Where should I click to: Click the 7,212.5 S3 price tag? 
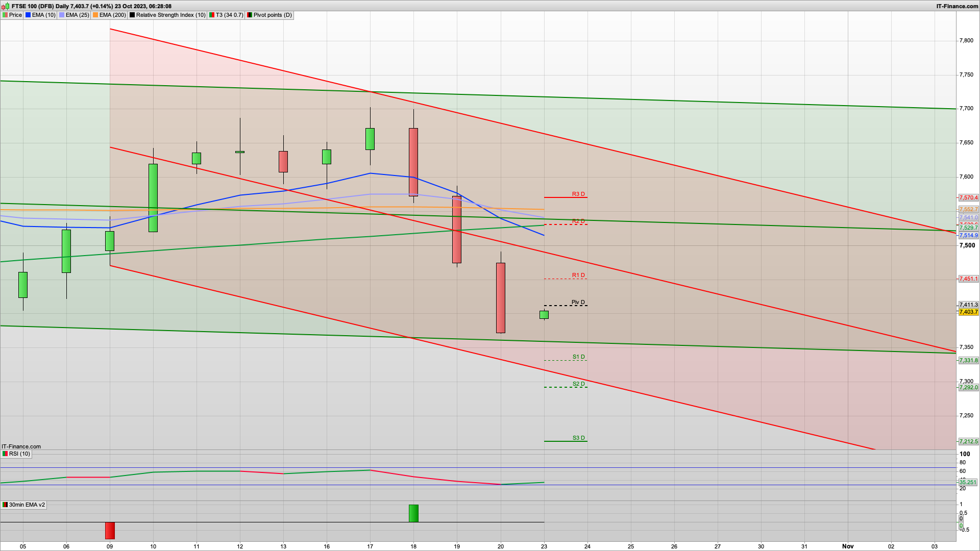(x=968, y=441)
